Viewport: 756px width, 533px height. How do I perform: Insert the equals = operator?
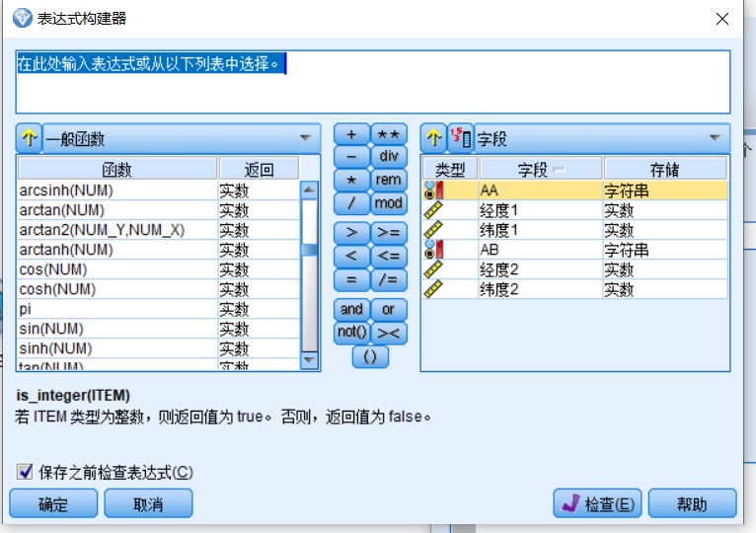pos(351,279)
